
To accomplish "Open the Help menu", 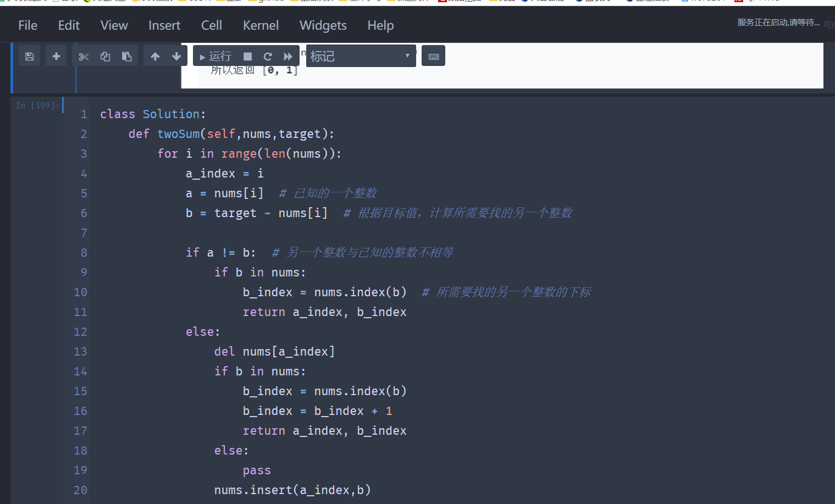I will [x=380, y=25].
